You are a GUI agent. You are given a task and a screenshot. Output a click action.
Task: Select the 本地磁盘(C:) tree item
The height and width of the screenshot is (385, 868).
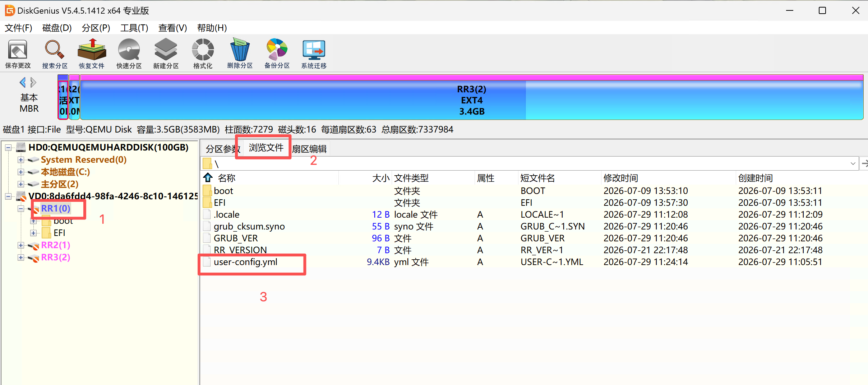[x=65, y=172]
